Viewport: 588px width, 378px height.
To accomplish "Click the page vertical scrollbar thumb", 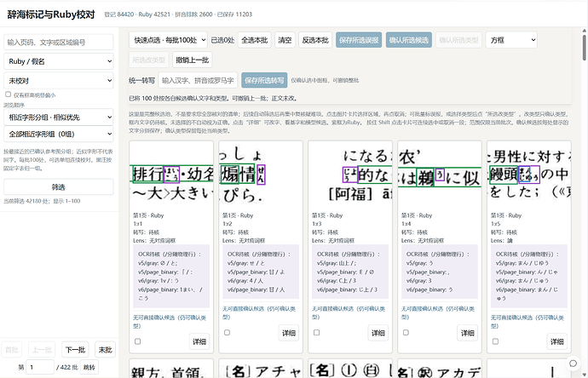I will pyautogui.click(x=585, y=47).
